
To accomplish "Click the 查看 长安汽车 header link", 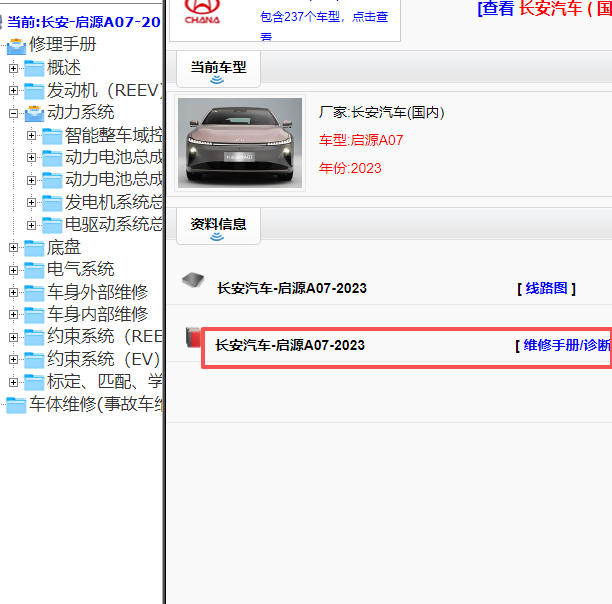I will [544, 8].
